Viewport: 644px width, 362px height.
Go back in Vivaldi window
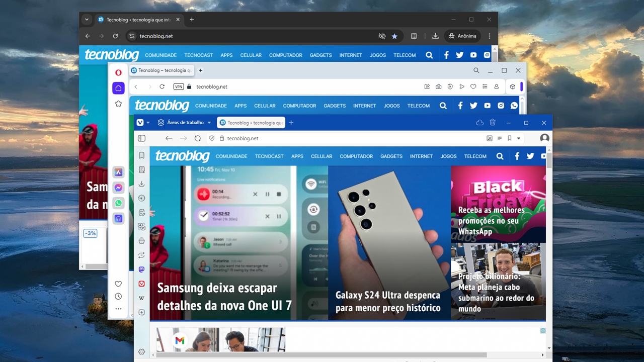click(169, 138)
